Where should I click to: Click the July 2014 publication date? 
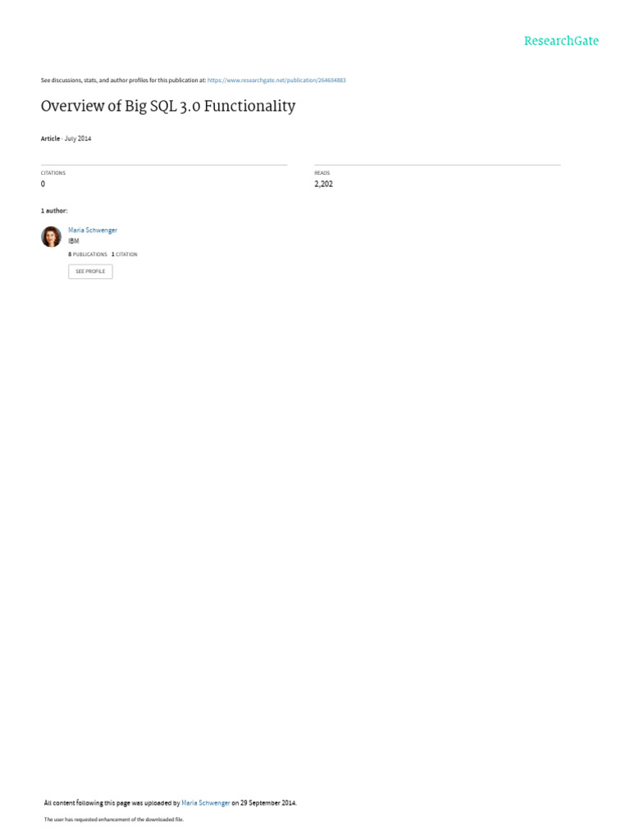[x=78, y=138]
